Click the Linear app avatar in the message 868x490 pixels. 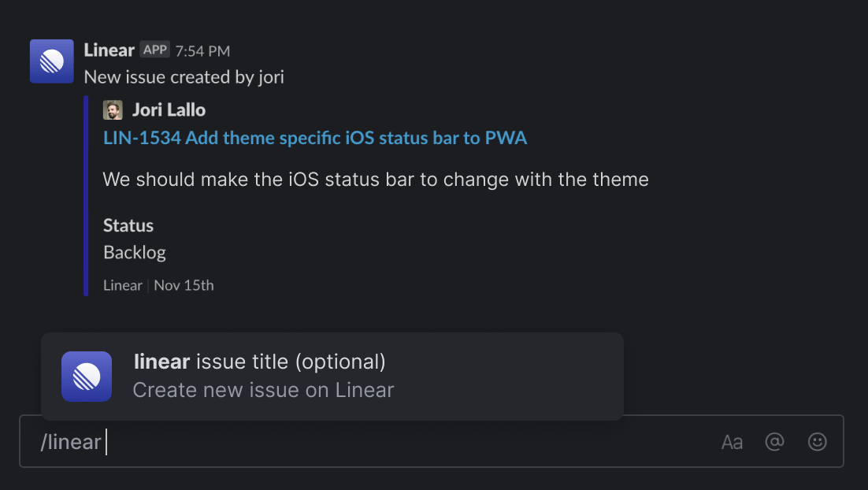coord(51,61)
